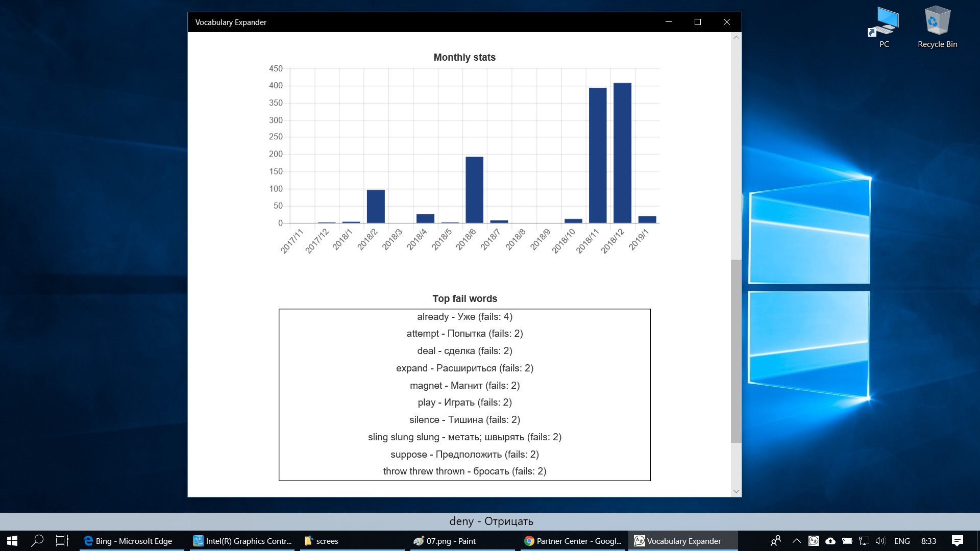Viewport: 980px width, 551px height.
Task: Click the Vocabulary Expander tray icon
Action: 814,541
